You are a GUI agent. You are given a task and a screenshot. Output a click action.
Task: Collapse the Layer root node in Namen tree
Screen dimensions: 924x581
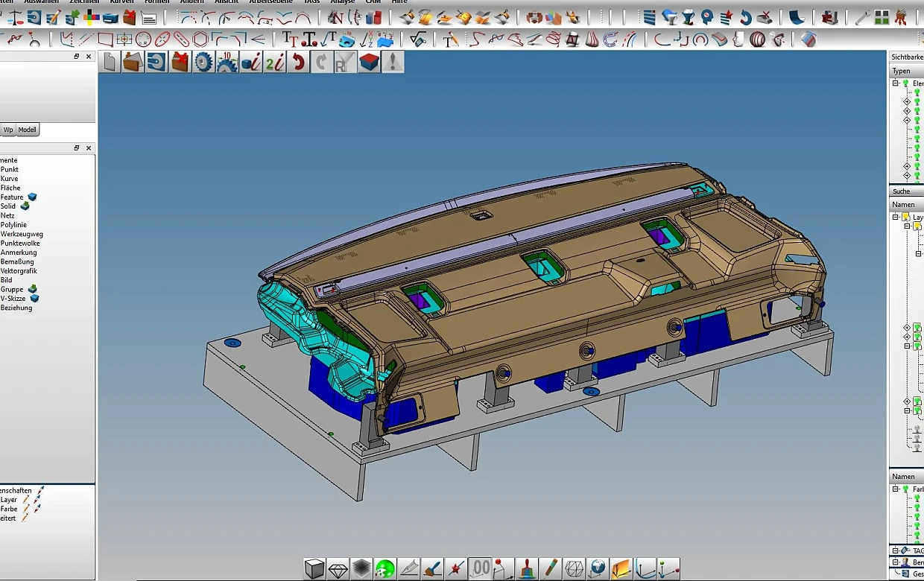click(896, 218)
